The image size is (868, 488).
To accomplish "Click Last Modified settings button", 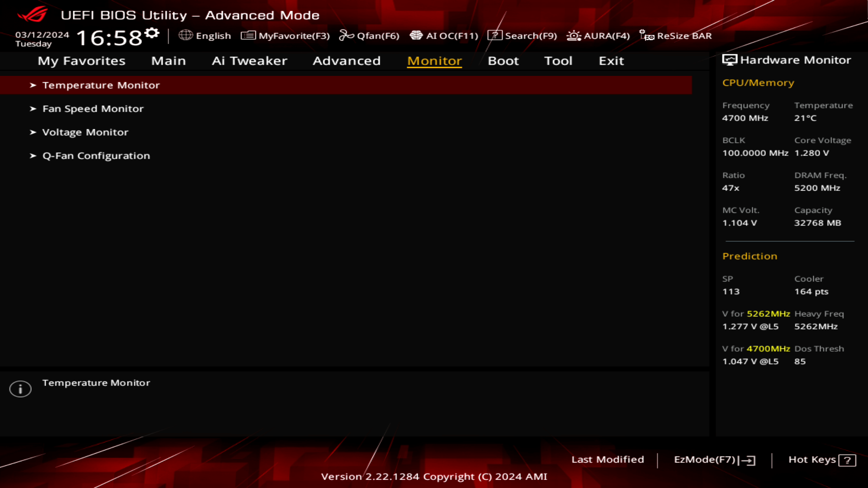I will 608,460.
